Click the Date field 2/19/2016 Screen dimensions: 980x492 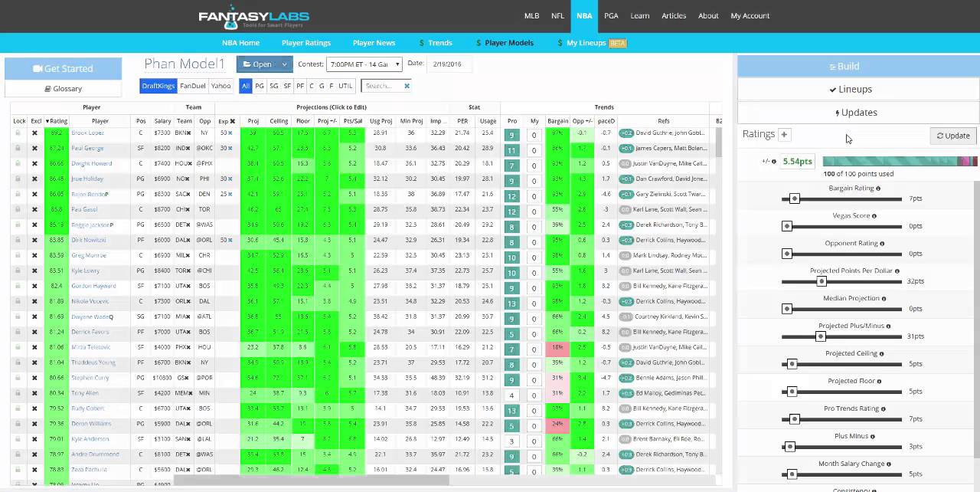449,64
